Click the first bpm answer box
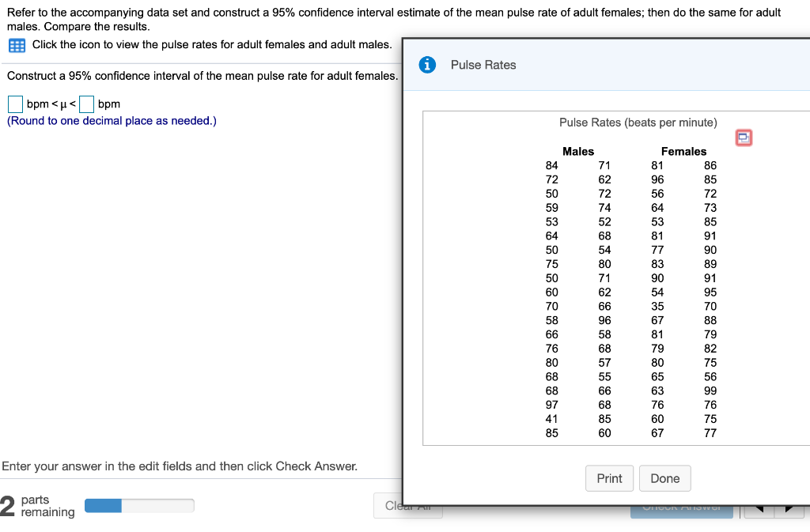The width and height of the screenshot is (810, 532). 13,104
